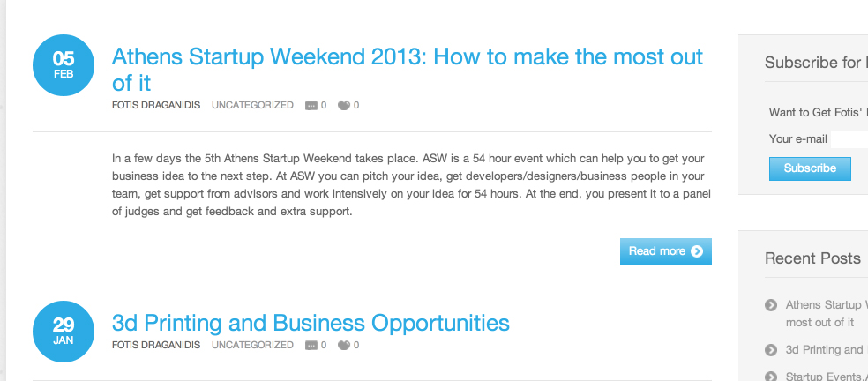This screenshot has width=868, height=381.
Task: Open Athens Startup link in Recent Posts
Action: [826, 305]
